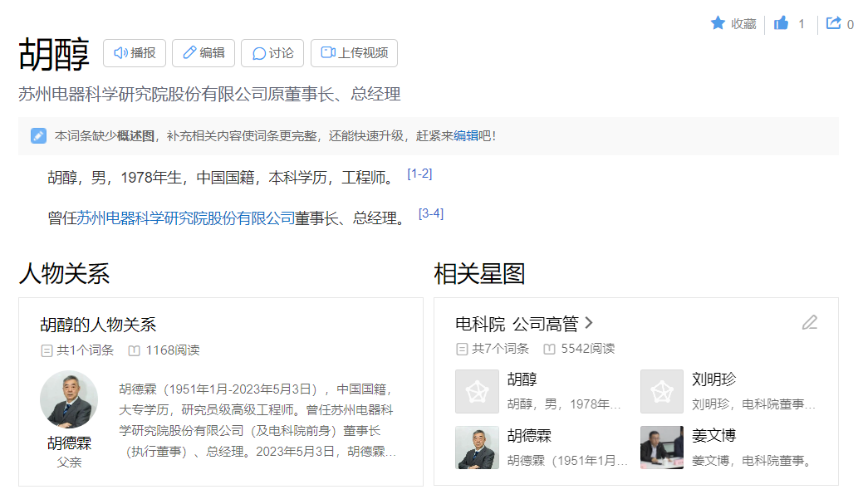The image size is (858, 504).
Task: Click the thumbs-up like icon
Action: click(x=781, y=23)
